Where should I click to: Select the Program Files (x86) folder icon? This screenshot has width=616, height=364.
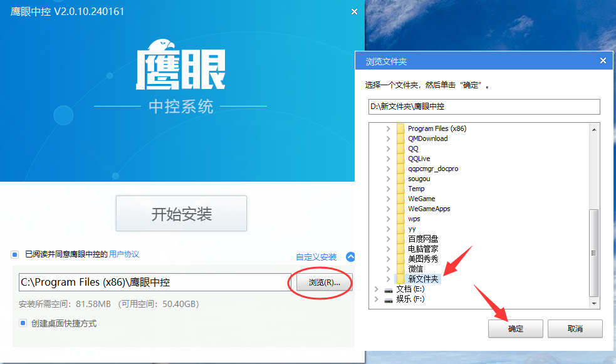click(x=400, y=128)
